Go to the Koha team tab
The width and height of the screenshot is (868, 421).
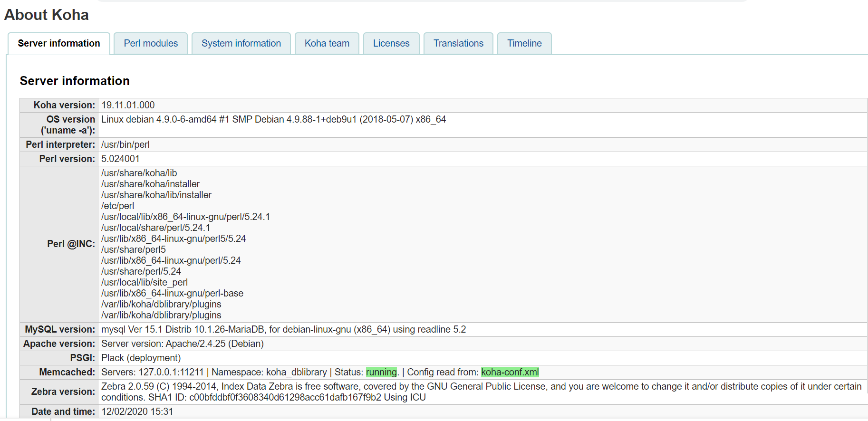point(327,44)
